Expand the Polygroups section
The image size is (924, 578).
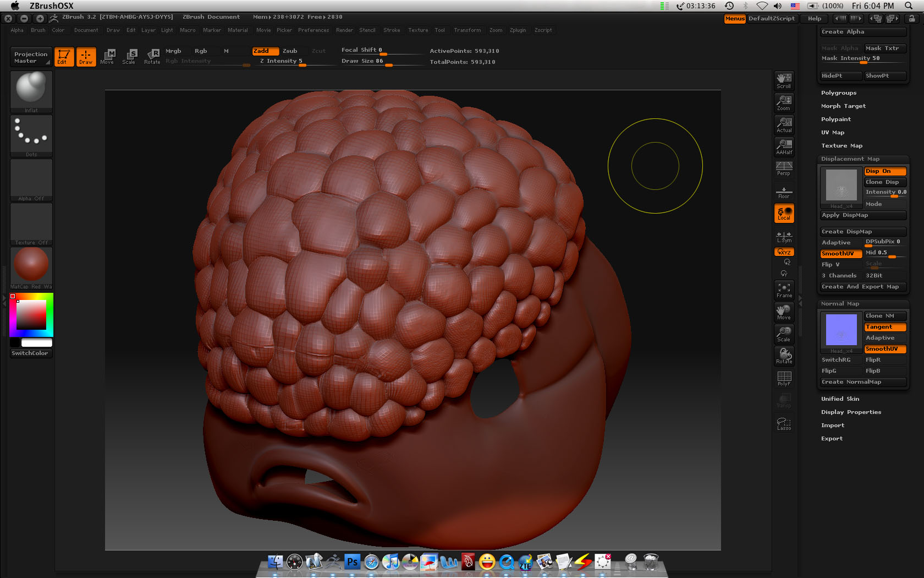(x=839, y=93)
